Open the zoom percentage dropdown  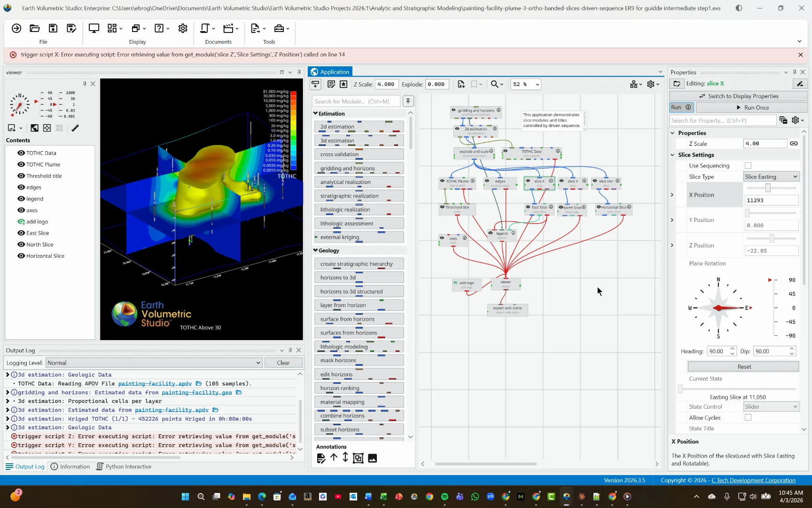pyautogui.click(x=526, y=84)
